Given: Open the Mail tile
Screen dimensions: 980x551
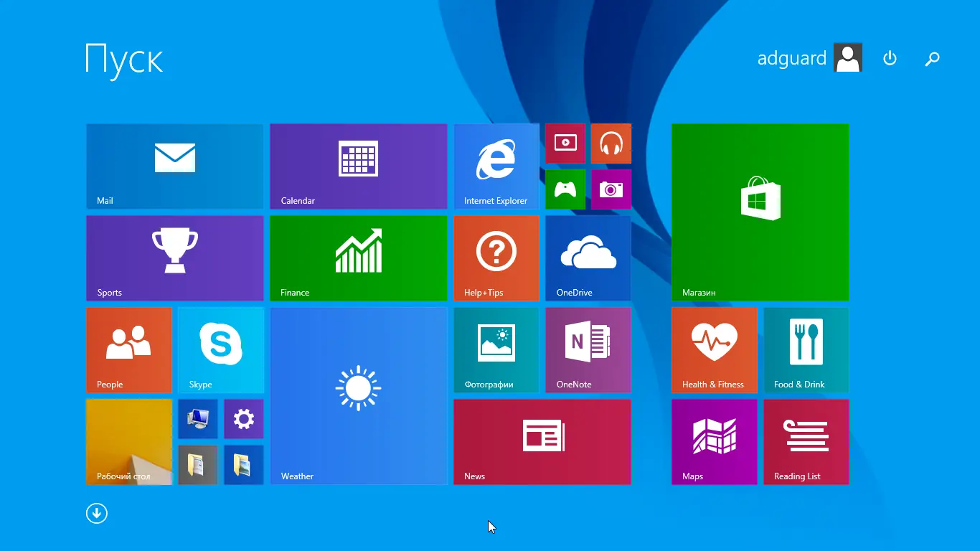Looking at the screenshot, I should pyautogui.click(x=175, y=166).
